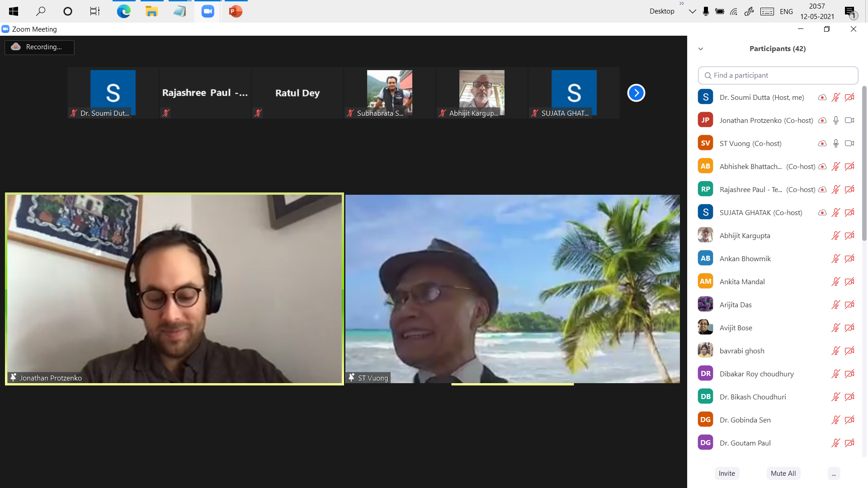Open Task View on taskbar

pos(95,11)
